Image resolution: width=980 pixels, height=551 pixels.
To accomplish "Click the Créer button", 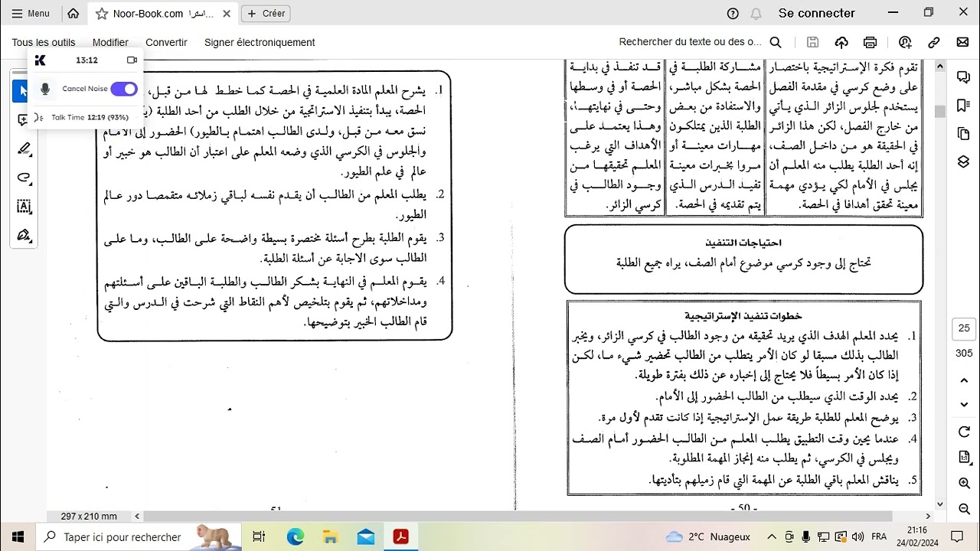I will [x=266, y=13].
